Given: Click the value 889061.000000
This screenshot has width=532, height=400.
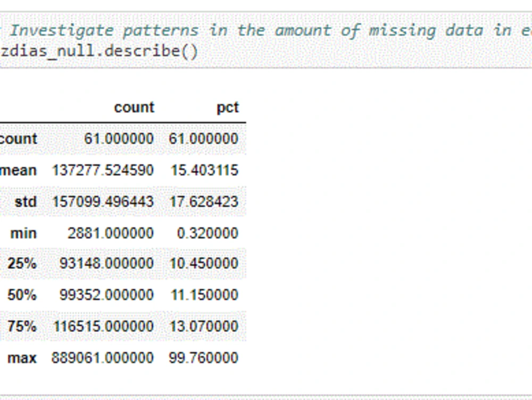Looking at the screenshot, I should click(103, 358).
